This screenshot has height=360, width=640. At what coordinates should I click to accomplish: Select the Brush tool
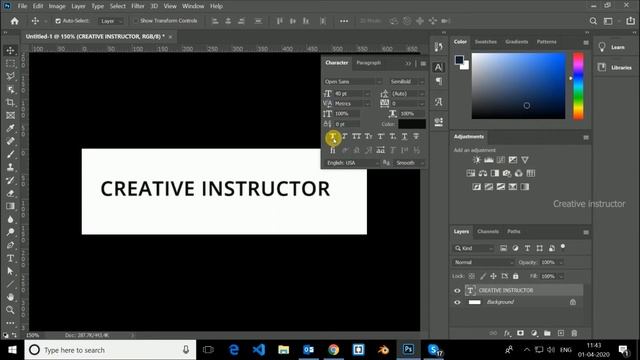[x=10, y=154]
